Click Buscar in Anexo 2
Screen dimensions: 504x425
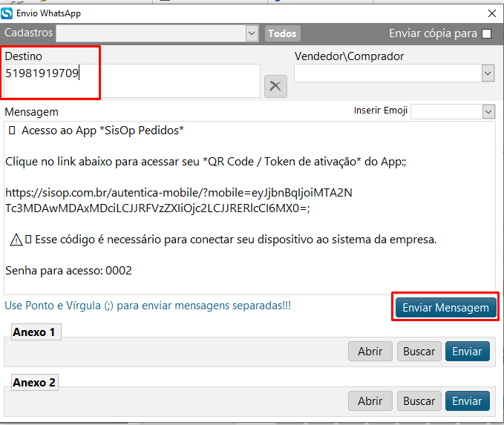coord(419,401)
